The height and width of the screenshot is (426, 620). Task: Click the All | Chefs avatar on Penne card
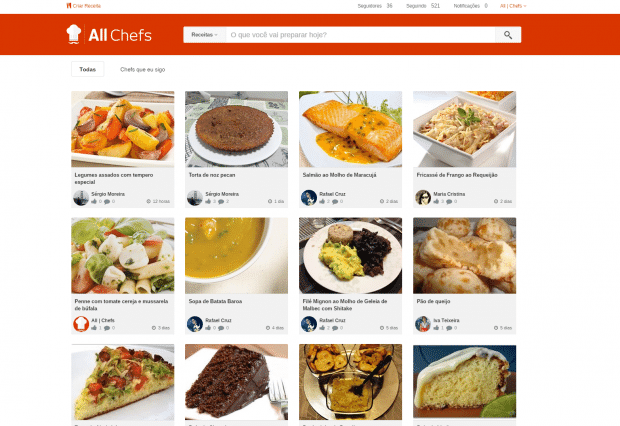coord(81,324)
